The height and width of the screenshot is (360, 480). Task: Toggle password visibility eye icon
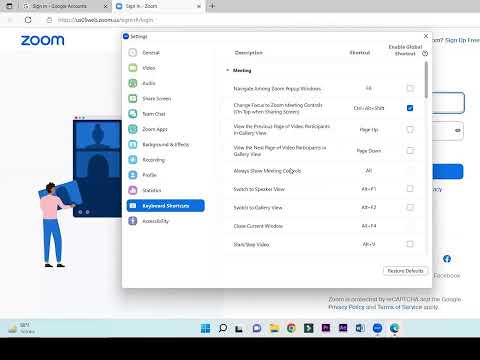(x=458, y=130)
